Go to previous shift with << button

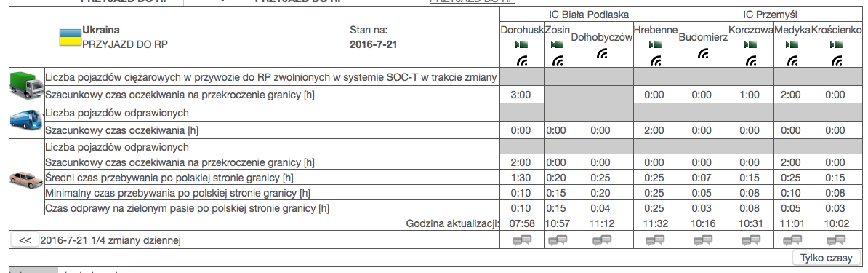click(25, 240)
